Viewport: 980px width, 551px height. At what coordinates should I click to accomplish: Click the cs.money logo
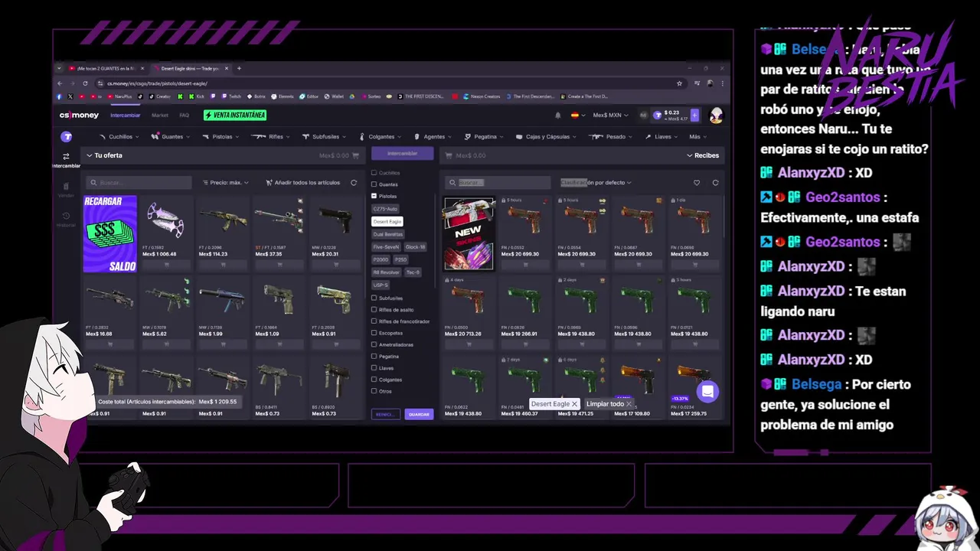(80, 116)
